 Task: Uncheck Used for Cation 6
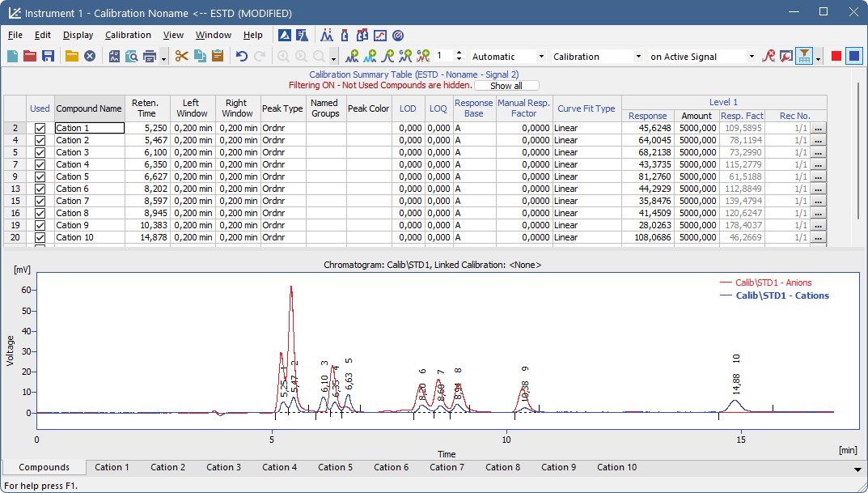40,189
